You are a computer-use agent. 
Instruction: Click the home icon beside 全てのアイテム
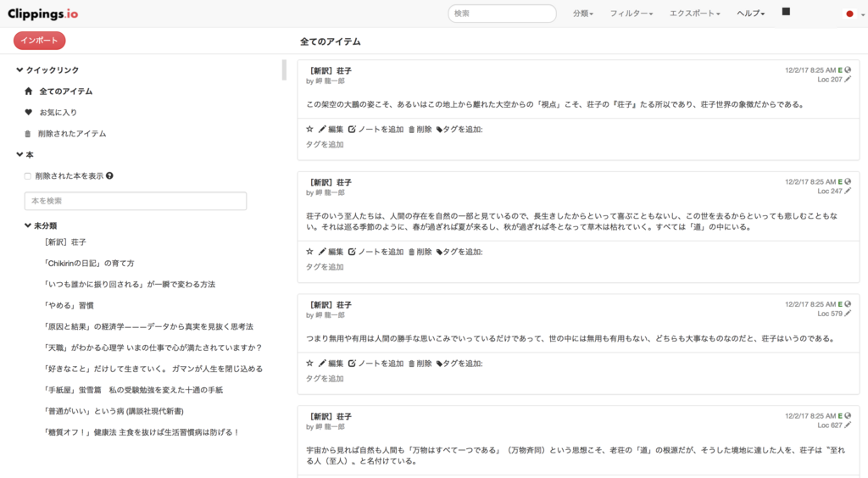click(x=28, y=92)
